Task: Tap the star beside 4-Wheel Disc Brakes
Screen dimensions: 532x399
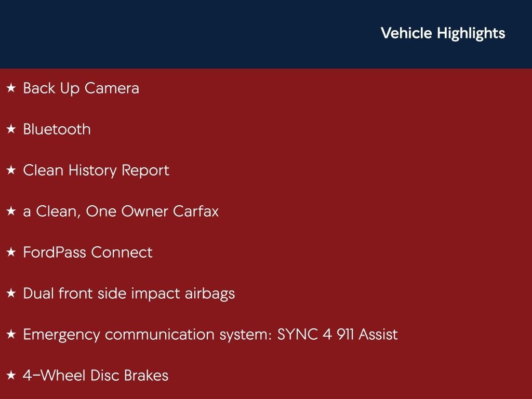Action: coord(11,376)
